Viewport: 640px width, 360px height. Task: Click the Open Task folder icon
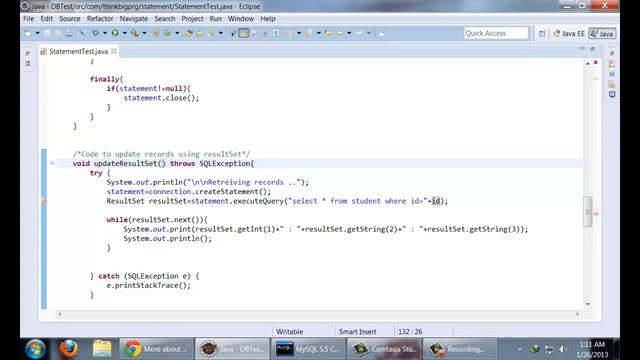pyautogui.click(x=200, y=33)
